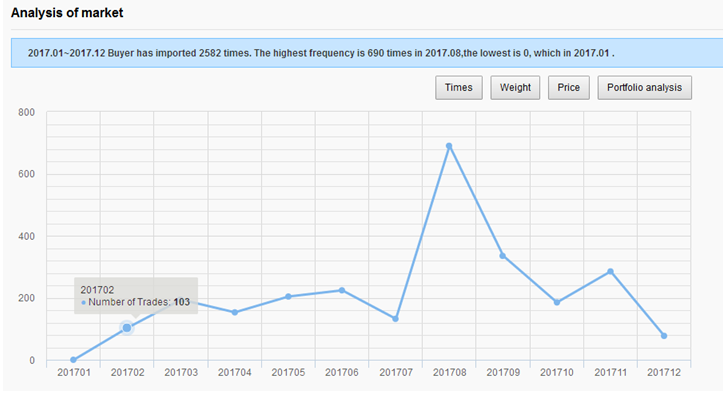The width and height of the screenshot is (723, 393).
Task: Click the Times button
Action: click(459, 88)
